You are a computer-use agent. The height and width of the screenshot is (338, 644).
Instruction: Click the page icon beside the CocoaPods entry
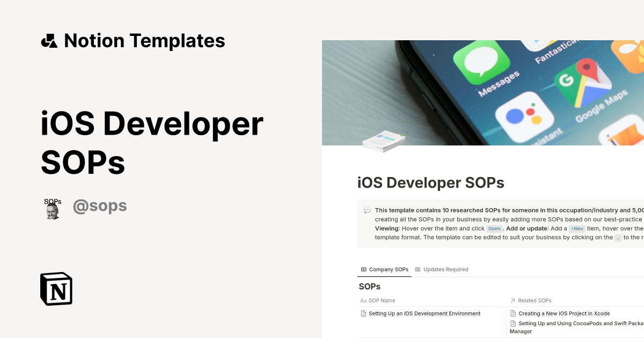(513, 324)
